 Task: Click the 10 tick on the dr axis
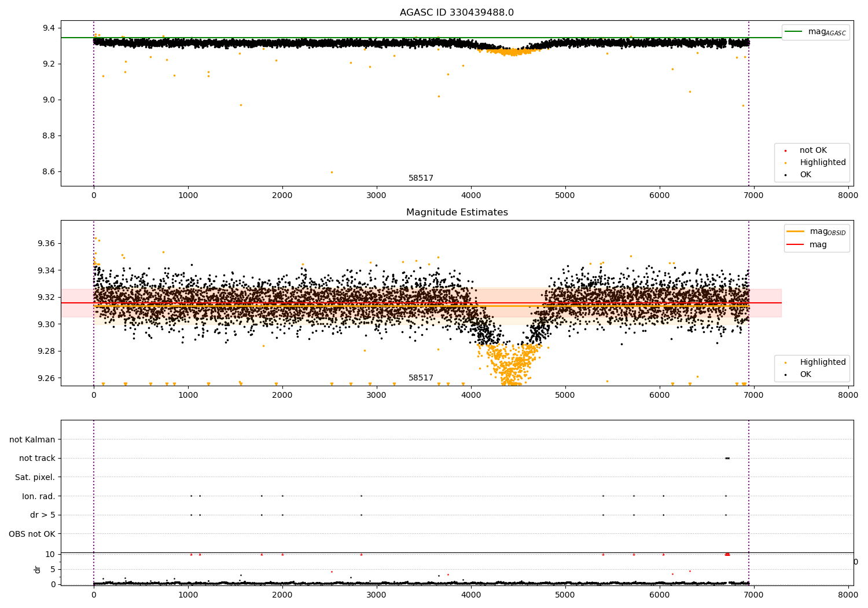pos(50,555)
